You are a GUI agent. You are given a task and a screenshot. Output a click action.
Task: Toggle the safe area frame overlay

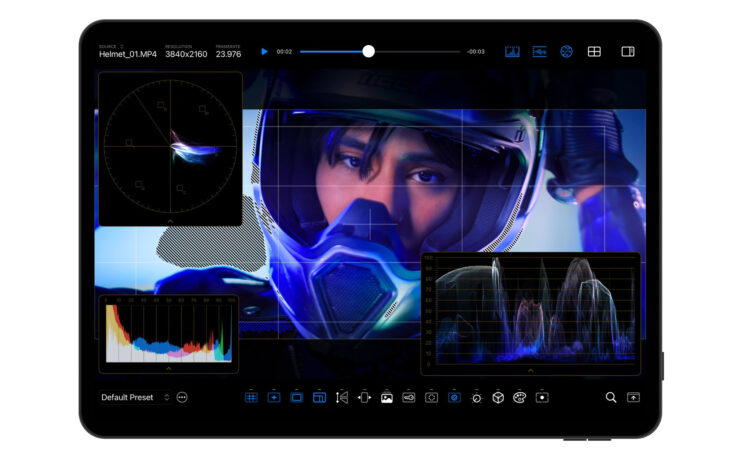(296, 397)
